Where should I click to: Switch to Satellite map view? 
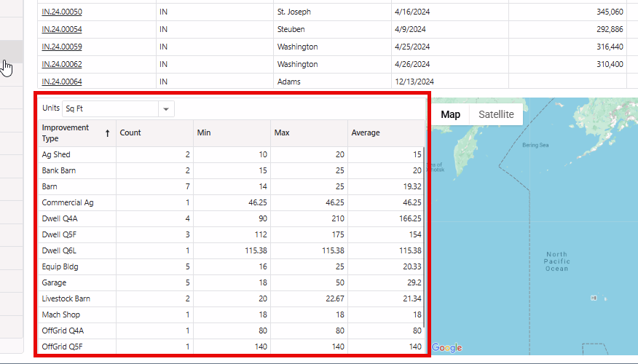click(x=496, y=114)
